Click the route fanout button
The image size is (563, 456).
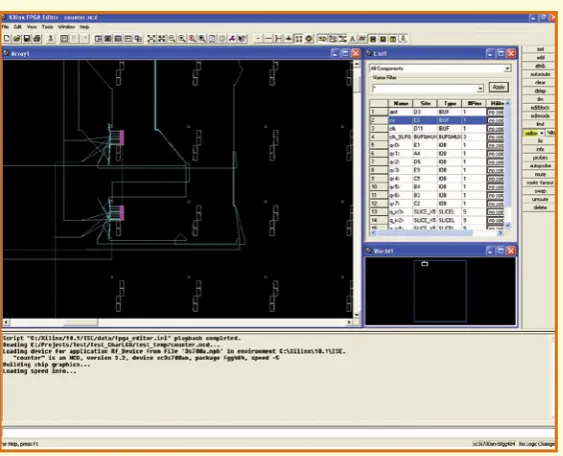click(540, 182)
